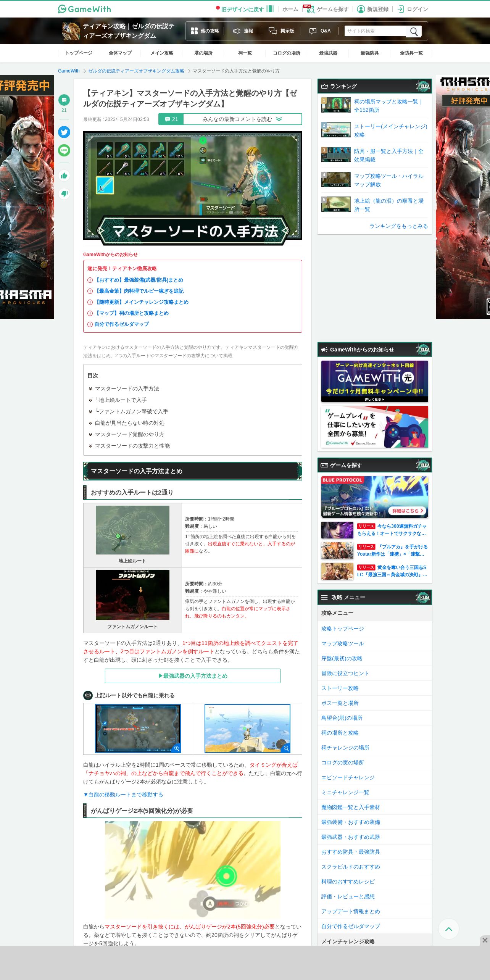Open 全防具一覧 nav tab

tap(411, 53)
